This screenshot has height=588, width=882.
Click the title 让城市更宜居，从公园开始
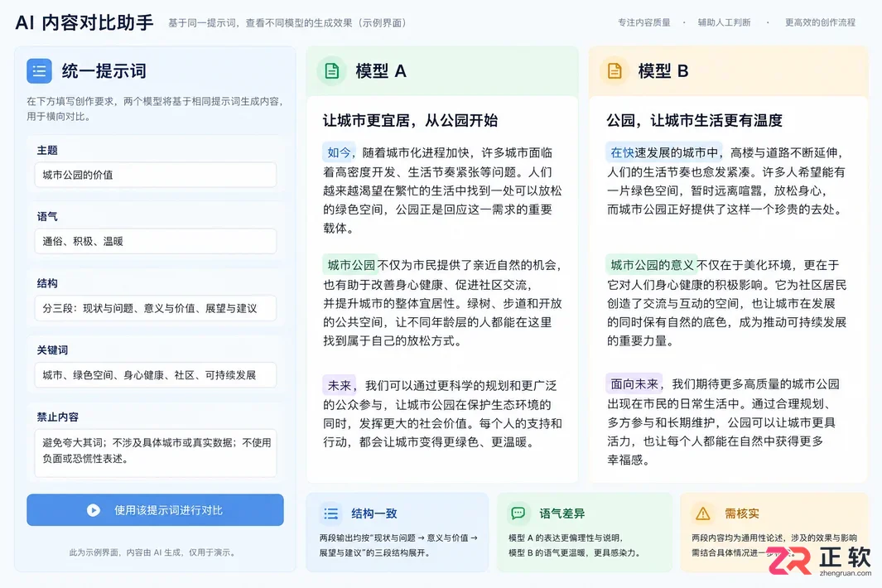click(411, 120)
